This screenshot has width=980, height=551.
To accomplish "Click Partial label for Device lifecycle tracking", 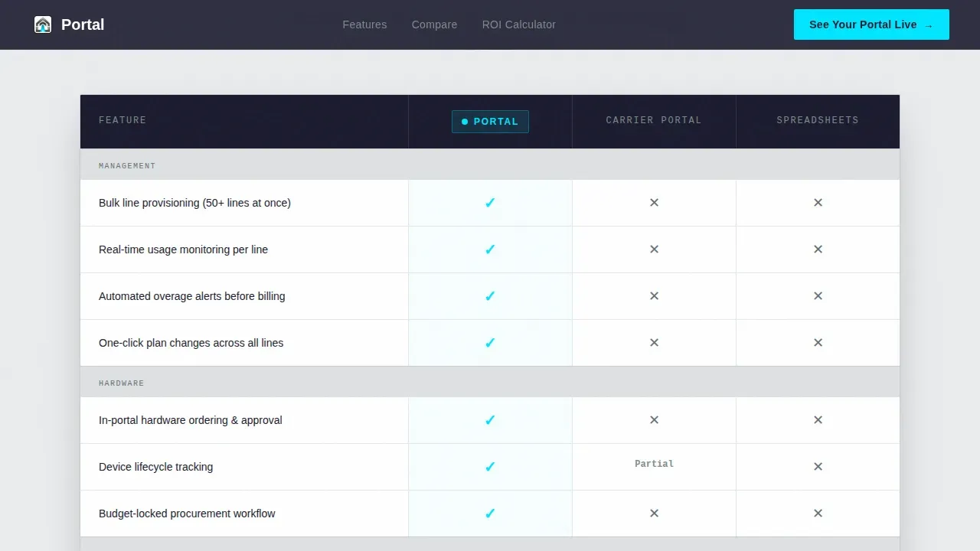I will click(654, 464).
